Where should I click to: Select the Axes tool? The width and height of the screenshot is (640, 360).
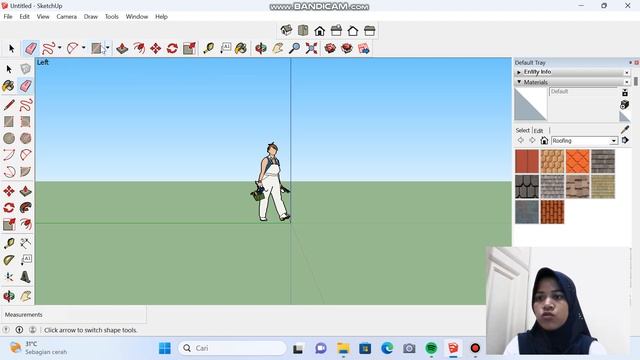(9, 277)
